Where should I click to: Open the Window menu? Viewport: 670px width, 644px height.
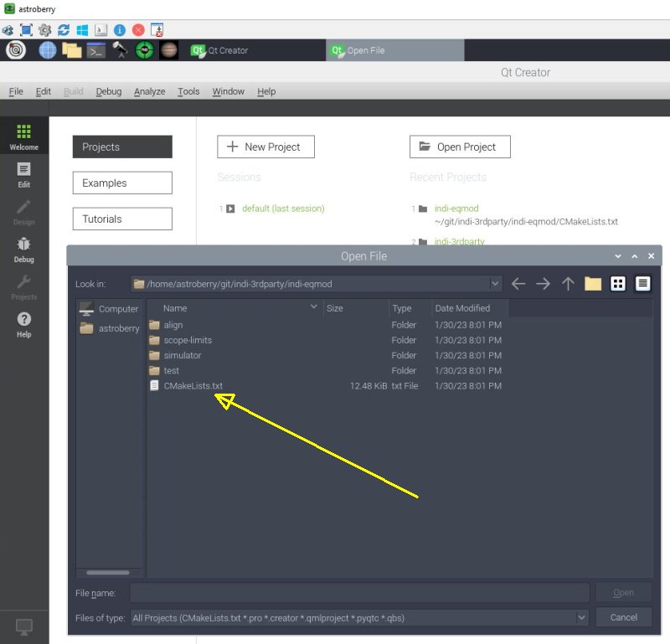point(228,91)
